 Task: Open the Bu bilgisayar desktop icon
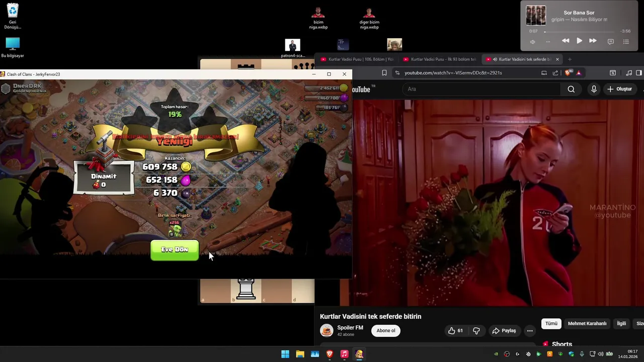click(13, 47)
